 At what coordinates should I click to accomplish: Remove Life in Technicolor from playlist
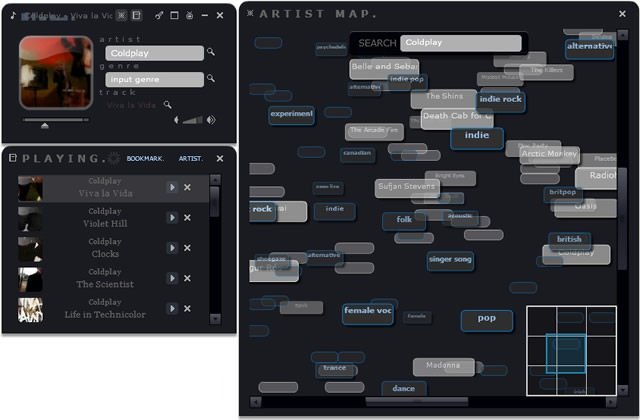coord(187,308)
